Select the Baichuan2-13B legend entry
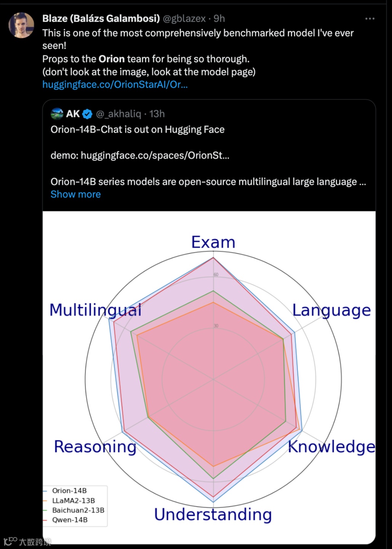The width and height of the screenshot is (392, 549). tap(78, 510)
